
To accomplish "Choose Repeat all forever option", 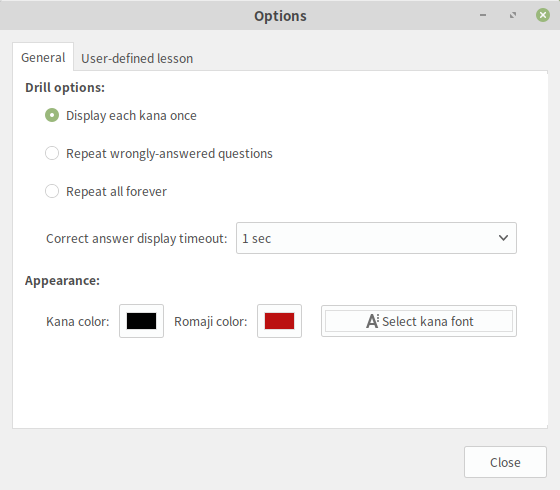I will [52, 191].
